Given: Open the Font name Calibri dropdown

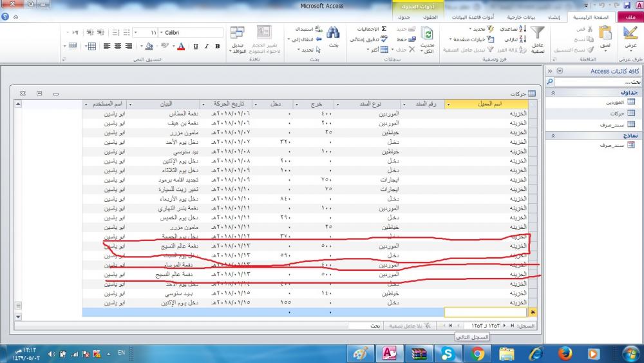Looking at the screenshot, I should (161, 32).
